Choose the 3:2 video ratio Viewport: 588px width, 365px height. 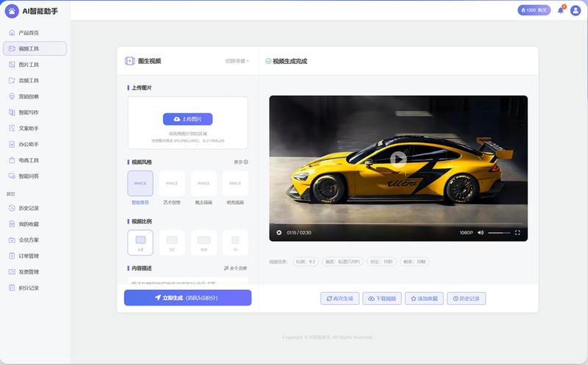172,242
